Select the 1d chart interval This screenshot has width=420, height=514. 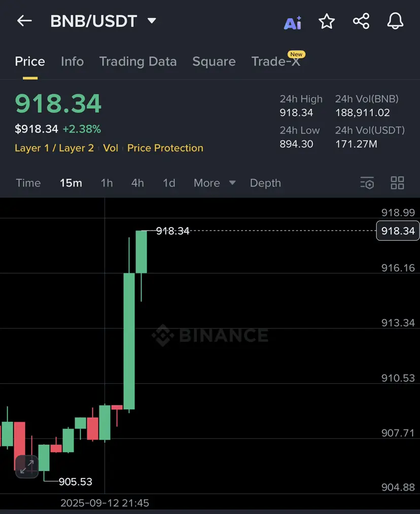(169, 183)
